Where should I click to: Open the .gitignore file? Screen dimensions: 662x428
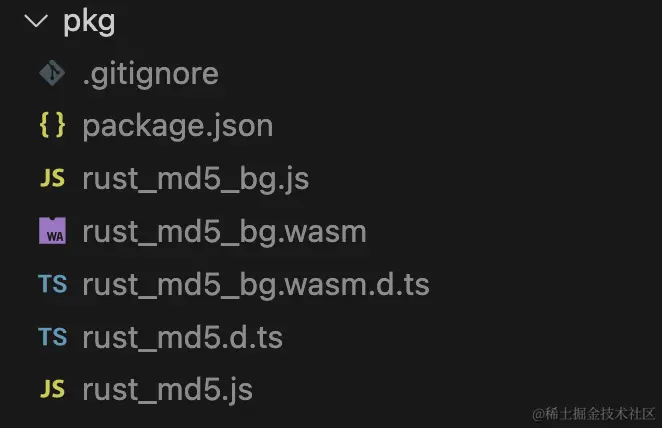150,74
